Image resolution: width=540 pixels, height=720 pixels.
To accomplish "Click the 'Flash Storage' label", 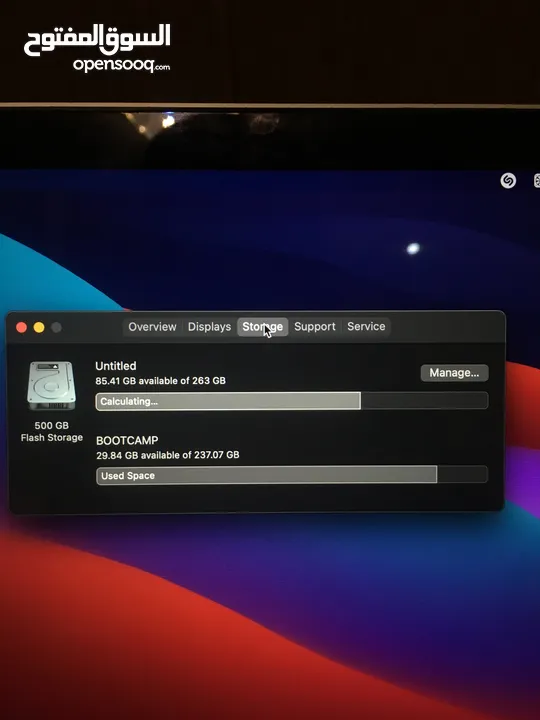I will click(52, 438).
